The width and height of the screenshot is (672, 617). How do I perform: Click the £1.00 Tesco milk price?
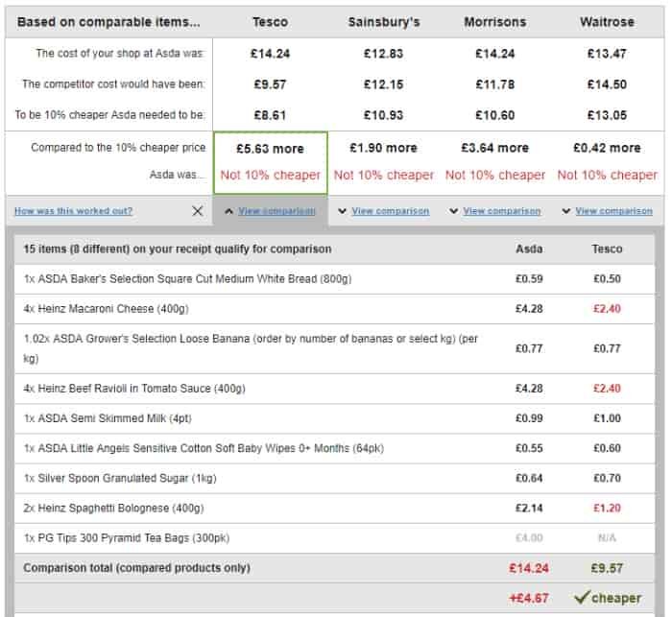coord(607,418)
